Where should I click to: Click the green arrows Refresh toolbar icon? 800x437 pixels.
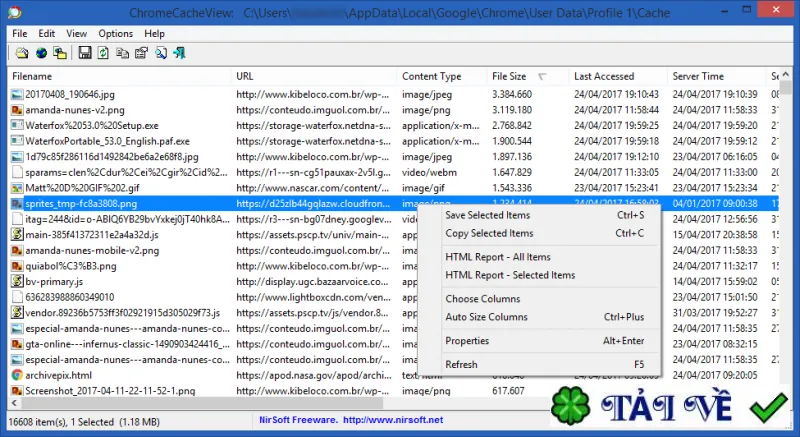104,53
